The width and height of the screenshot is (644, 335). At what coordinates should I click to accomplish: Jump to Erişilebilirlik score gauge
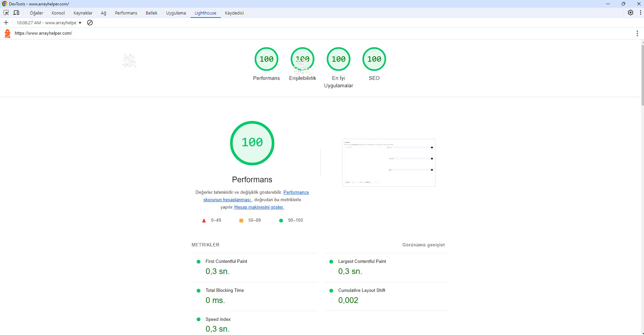[302, 59]
